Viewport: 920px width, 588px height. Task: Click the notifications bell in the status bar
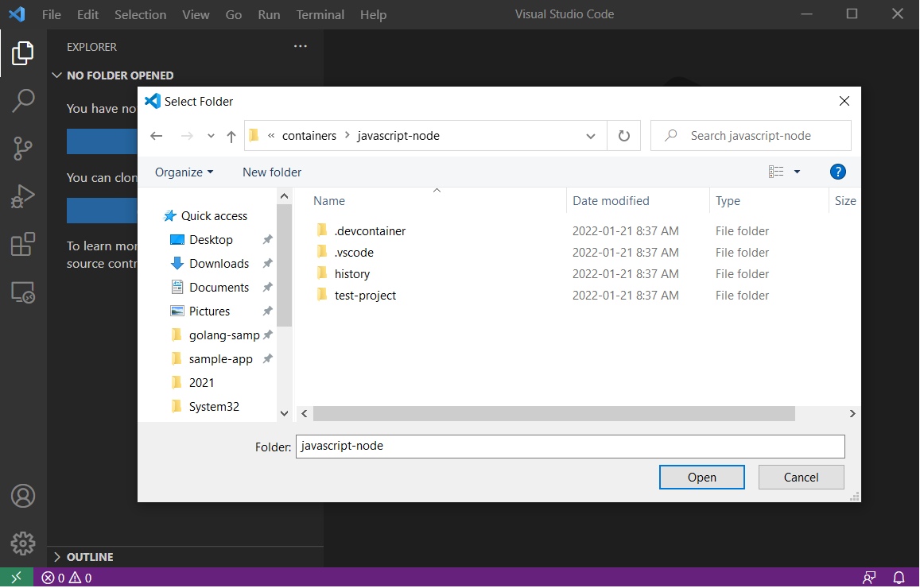(x=898, y=578)
